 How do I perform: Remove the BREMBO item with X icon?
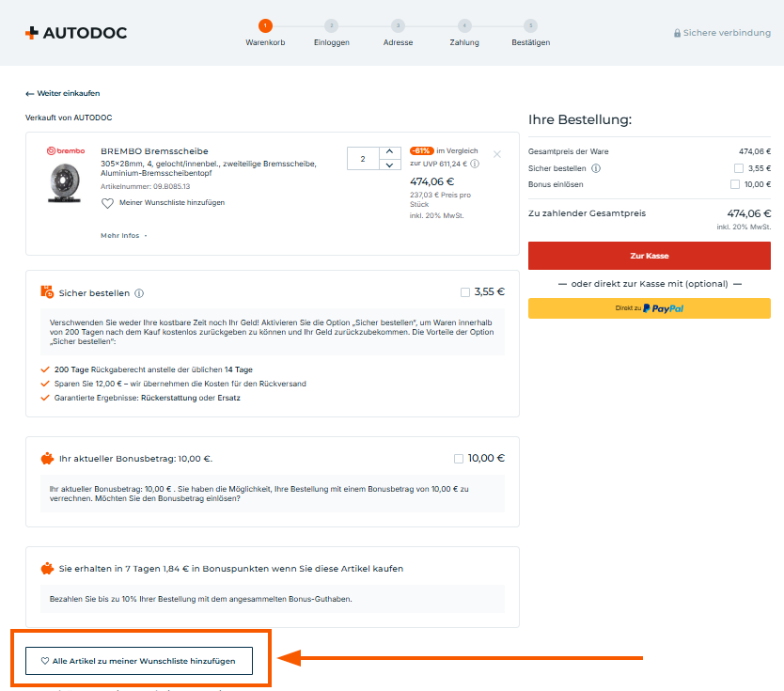coord(497,154)
